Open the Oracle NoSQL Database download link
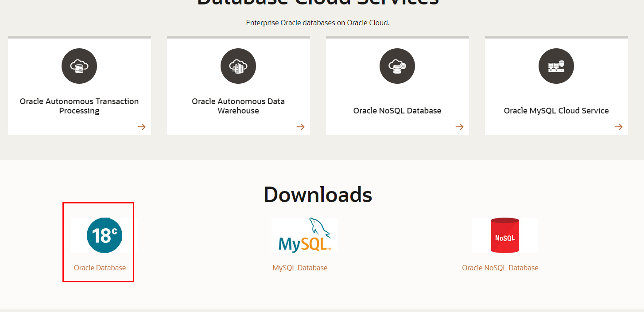 (500, 268)
